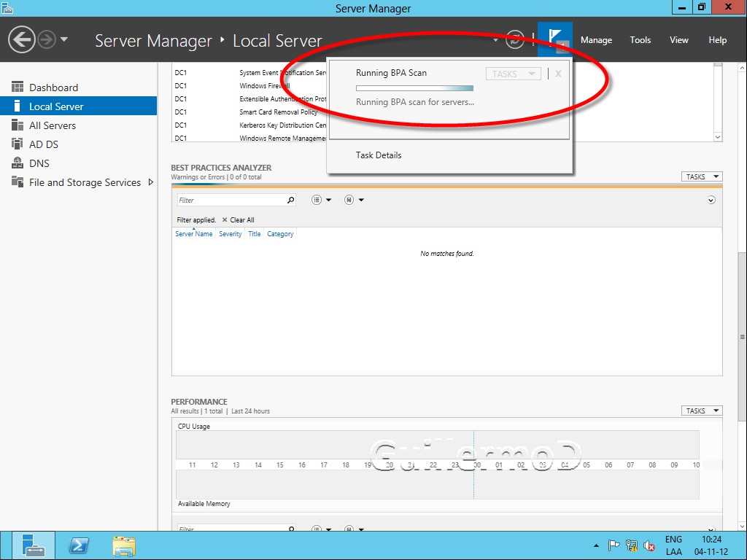Viewport: 747px width, 560px height.
Task: Click the search magnifier in BPA filter
Action: (x=291, y=200)
